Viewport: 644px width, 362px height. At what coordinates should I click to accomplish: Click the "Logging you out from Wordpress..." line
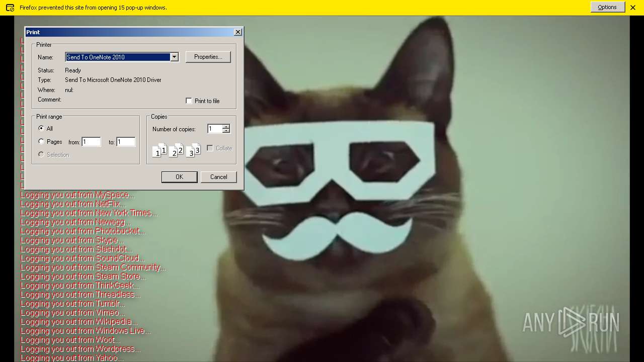click(80, 348)
